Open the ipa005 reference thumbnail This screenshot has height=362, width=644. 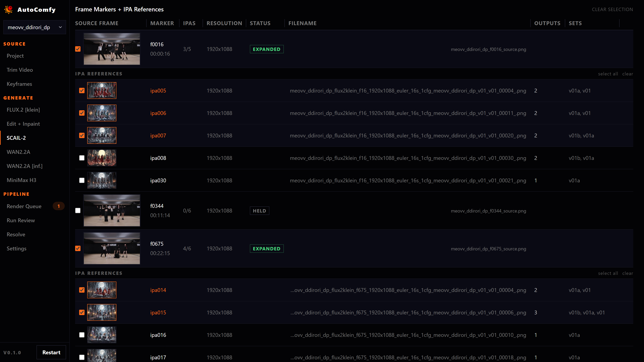click(102, 90)
